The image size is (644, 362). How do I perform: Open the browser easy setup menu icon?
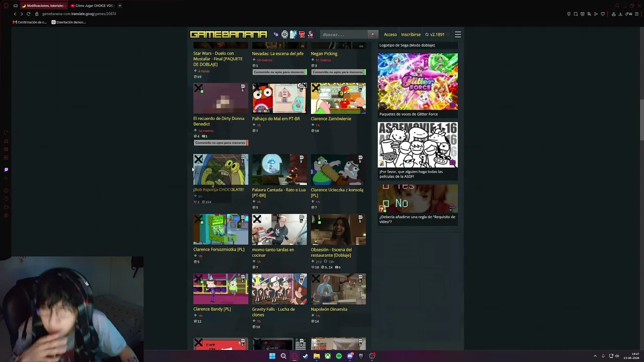(x=637, y=14)
